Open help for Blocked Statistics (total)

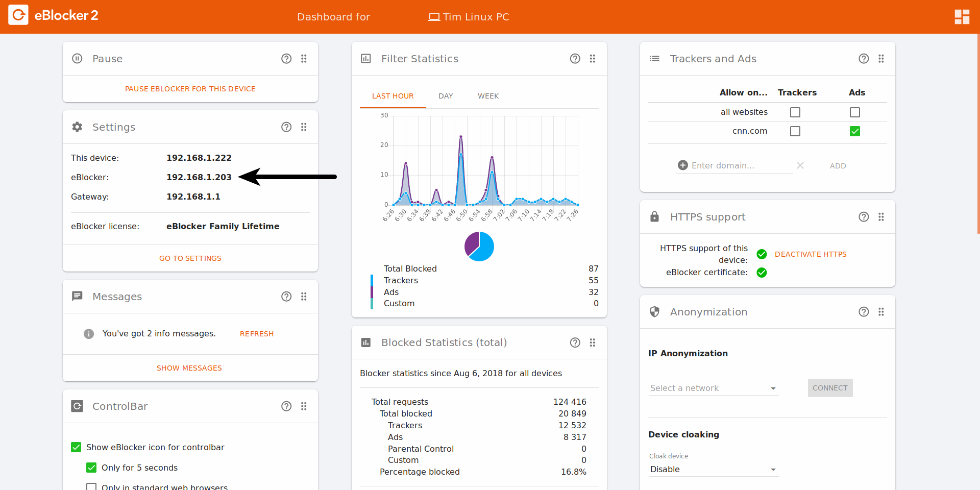pos(575,342)
